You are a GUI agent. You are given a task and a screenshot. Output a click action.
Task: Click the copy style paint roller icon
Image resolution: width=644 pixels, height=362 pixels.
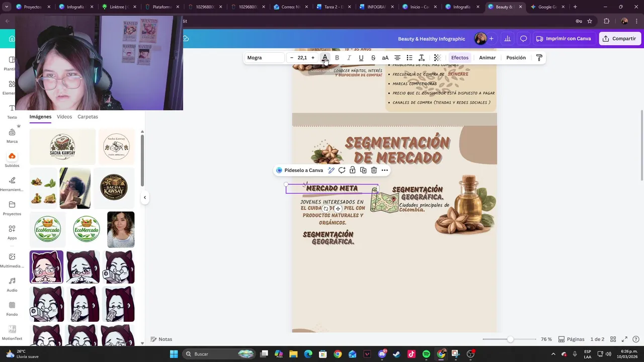coord(539,58)
